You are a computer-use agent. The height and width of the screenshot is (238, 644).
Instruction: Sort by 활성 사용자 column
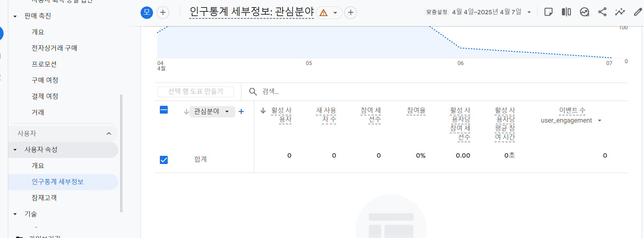click(x=281, y=115)
